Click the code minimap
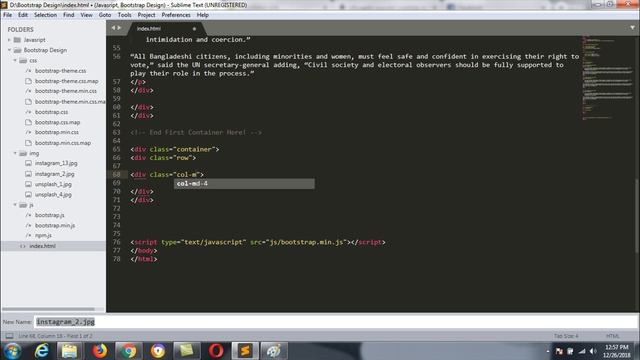The height and width of the screenshot is (360, 640). (607, 78)
